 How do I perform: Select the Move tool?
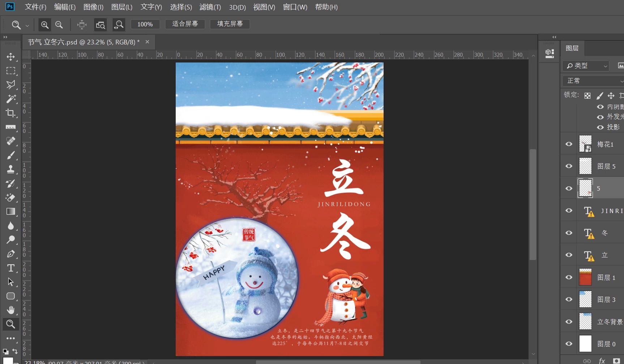click(x=10, y=57)
